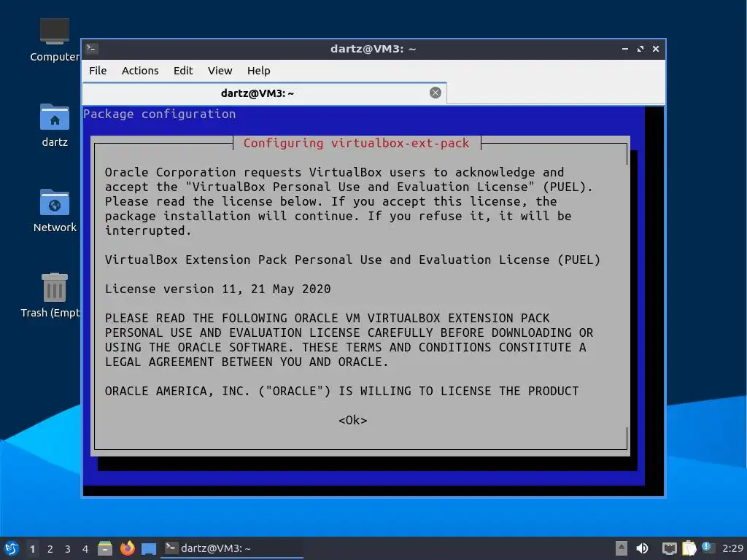Open the volume control tray icon
Viewport: 747px width, 560px height.
(643, 548)
